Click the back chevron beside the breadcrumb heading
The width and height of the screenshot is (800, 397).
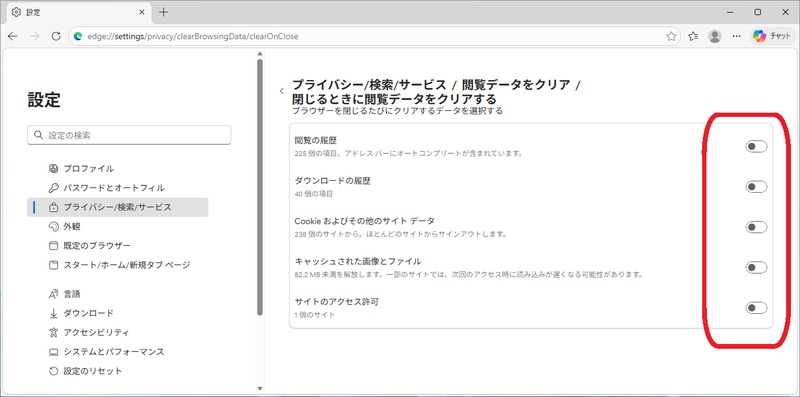[281, 91]
